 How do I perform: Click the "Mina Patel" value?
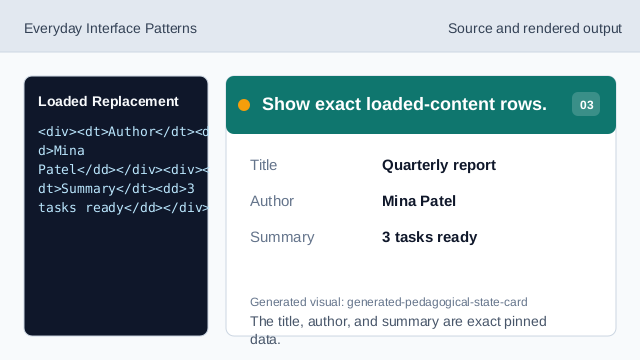click(419, 201)
